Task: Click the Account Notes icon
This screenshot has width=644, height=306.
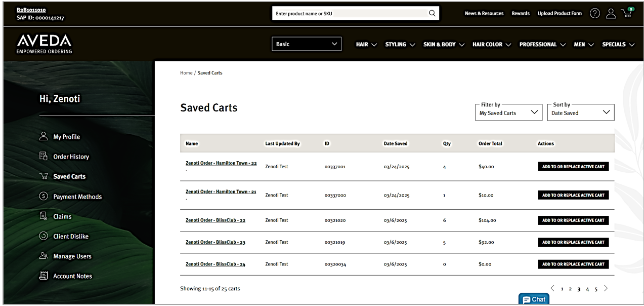Action: [44, 276]
